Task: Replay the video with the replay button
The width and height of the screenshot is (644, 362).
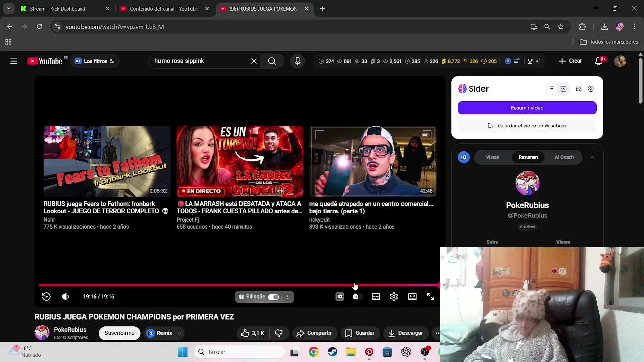Action: coord(46,297)
